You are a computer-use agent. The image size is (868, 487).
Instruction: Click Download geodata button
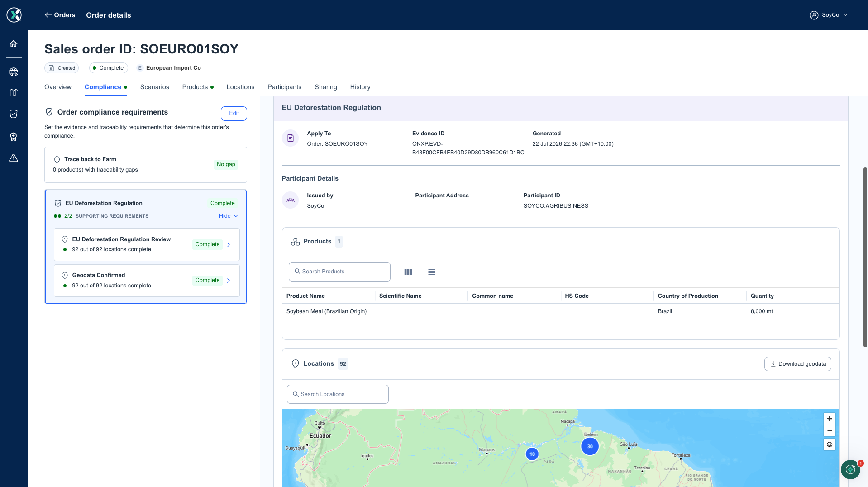[x=798, y=364]
